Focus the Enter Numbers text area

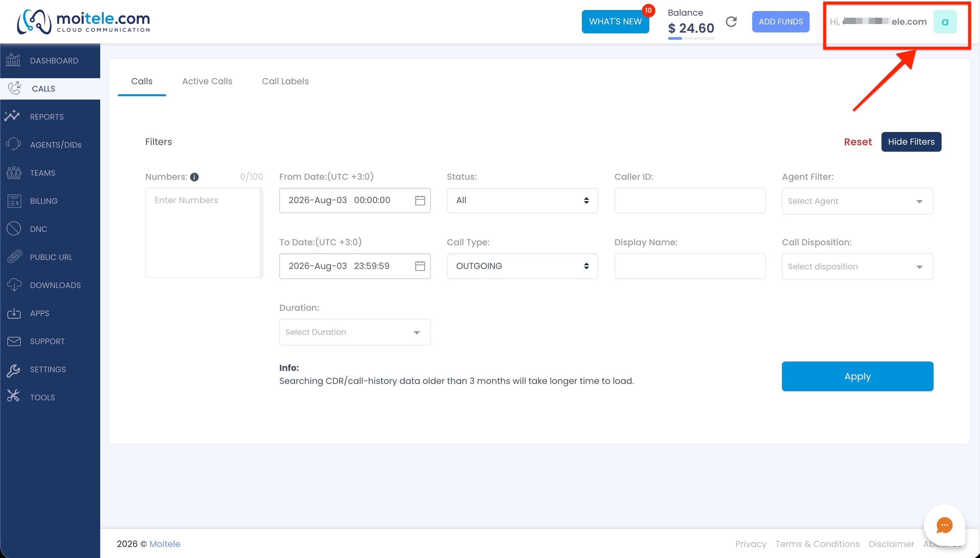pos(204,233)
